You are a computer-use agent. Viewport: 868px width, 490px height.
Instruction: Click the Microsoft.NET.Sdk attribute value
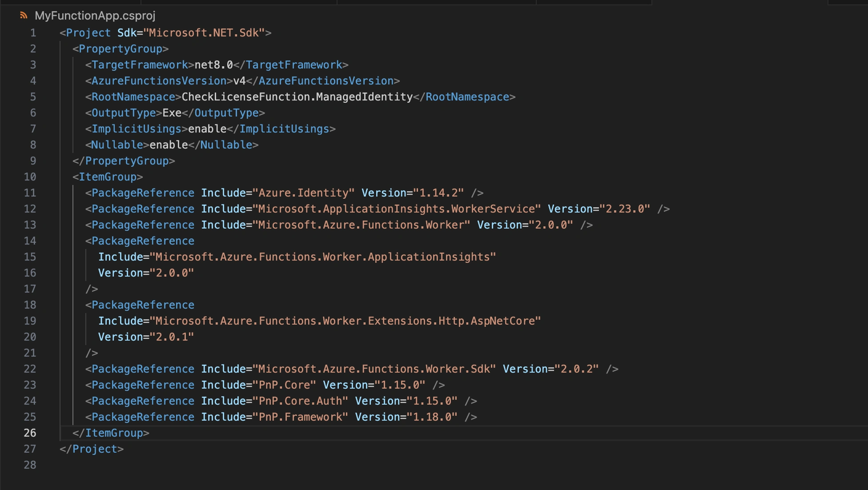point(204,33)
